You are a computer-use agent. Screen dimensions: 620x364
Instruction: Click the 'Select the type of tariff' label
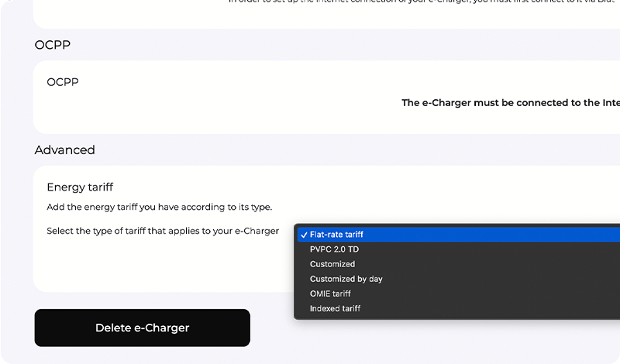tap(163, 231)
